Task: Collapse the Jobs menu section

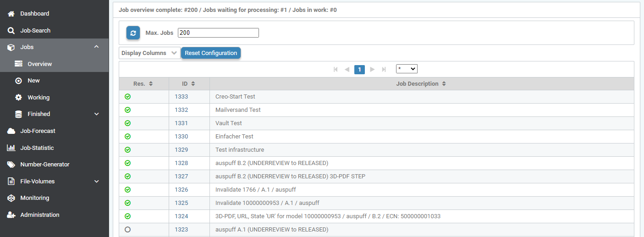Action: point(96,47)
